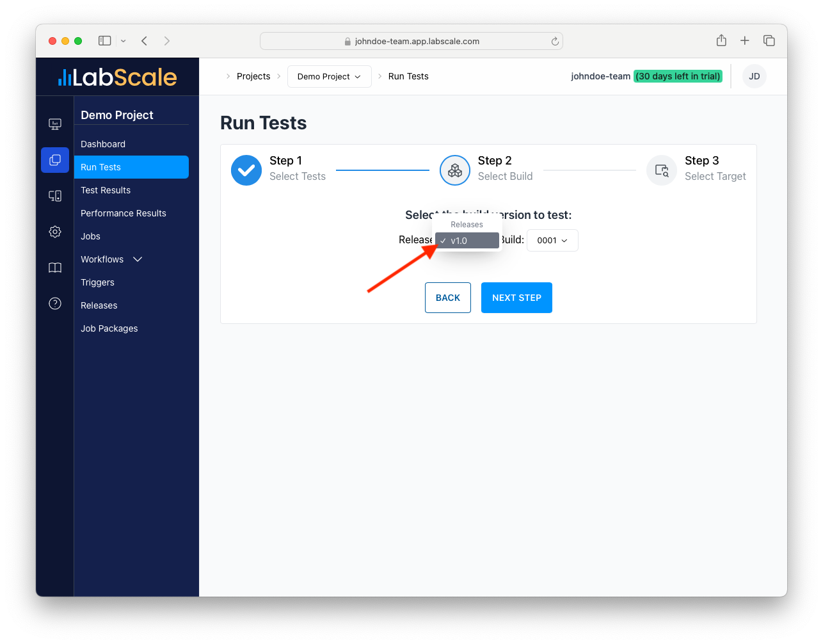Click the LabScale logo

[118, 77]
